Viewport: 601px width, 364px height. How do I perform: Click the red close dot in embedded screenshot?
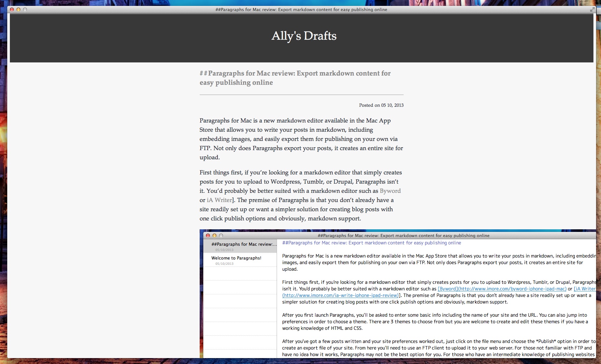pos(208,236)
